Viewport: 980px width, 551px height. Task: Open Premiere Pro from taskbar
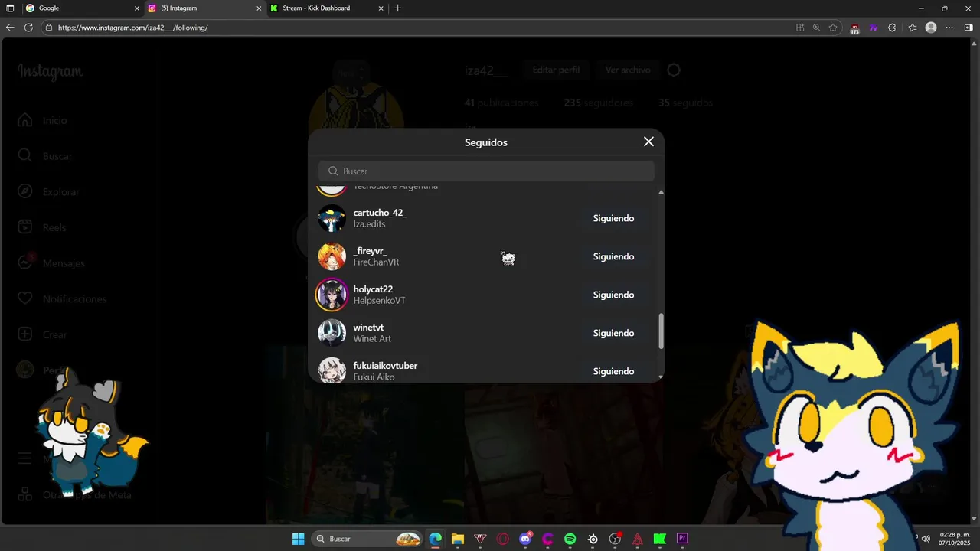(x=682, y=539)
